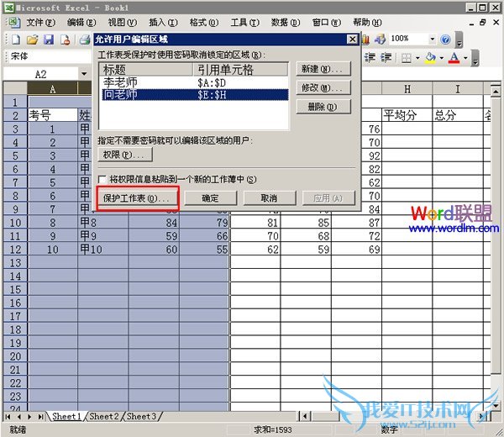The height and width of the screenshot is (437, 504).
Task: Print the sheet with the printer icon
Action: (85, 39)
